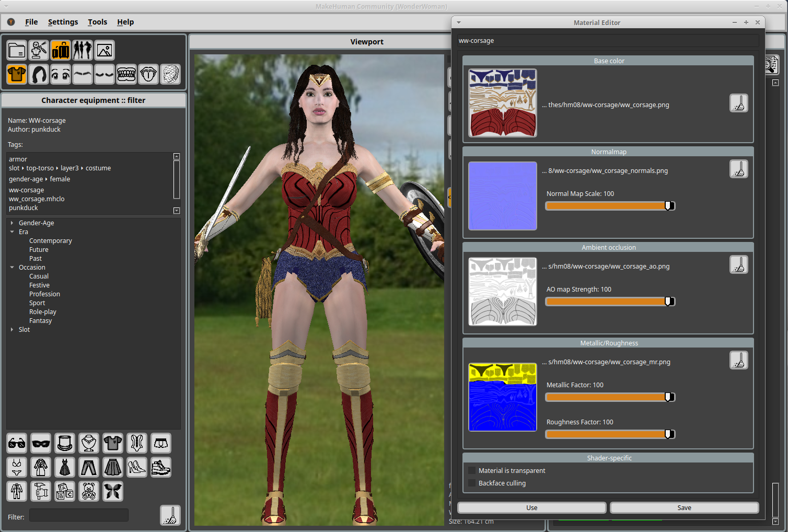
Task: Open the Settings menu
Action: [63, 22]
